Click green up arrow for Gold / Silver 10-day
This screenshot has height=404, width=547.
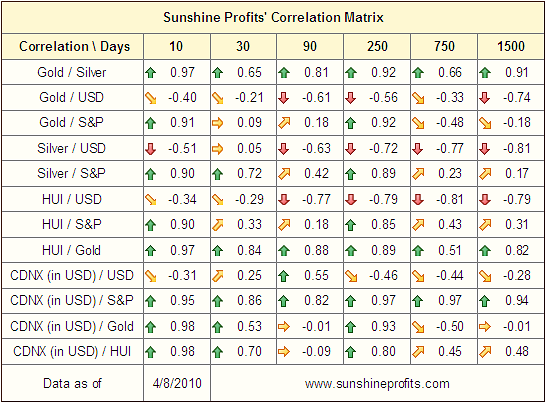coord(151,73)
